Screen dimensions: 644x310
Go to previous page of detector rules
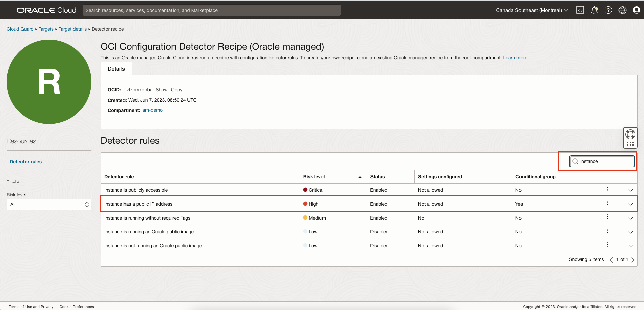pos(611,260)
